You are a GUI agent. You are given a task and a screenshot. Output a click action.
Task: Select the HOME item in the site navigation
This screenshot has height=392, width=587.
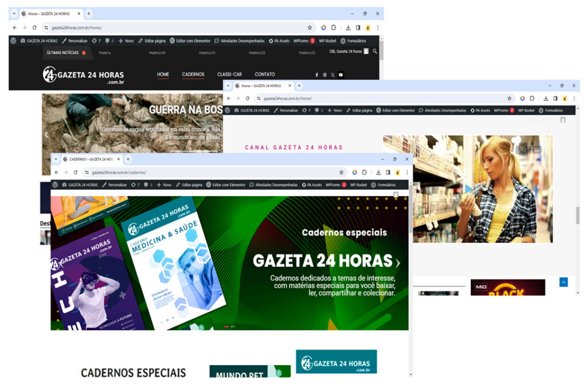pos(163,75)
